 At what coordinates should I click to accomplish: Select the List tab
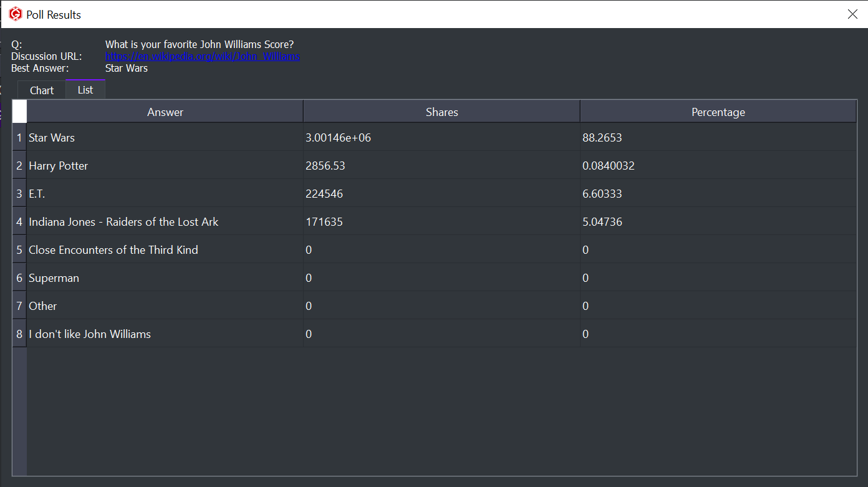click(85, 90)
